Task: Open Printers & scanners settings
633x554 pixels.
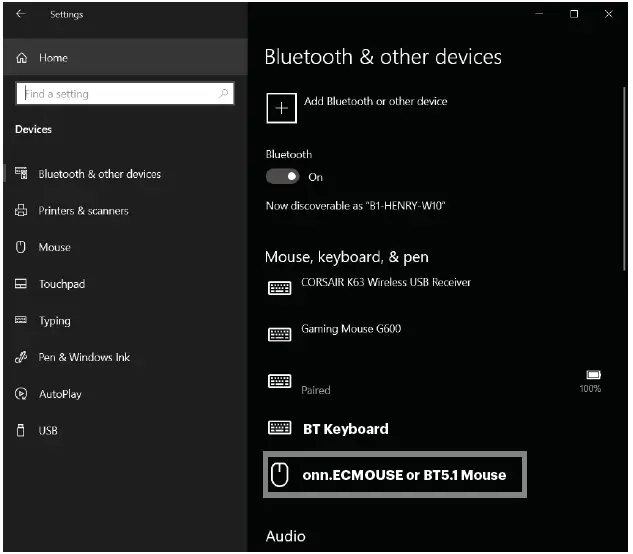Action: [x=83, y=211]
